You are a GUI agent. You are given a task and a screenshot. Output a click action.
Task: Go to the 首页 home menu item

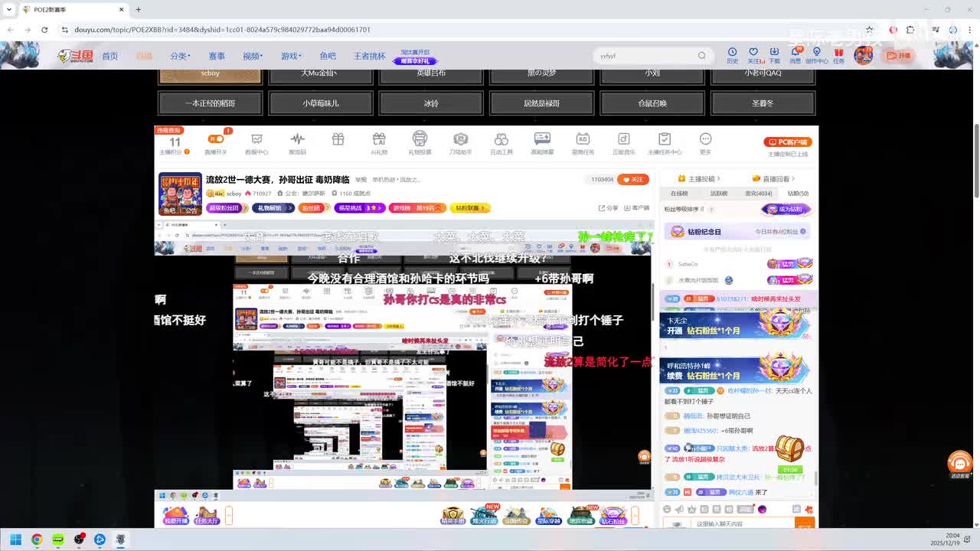point(110,56)
